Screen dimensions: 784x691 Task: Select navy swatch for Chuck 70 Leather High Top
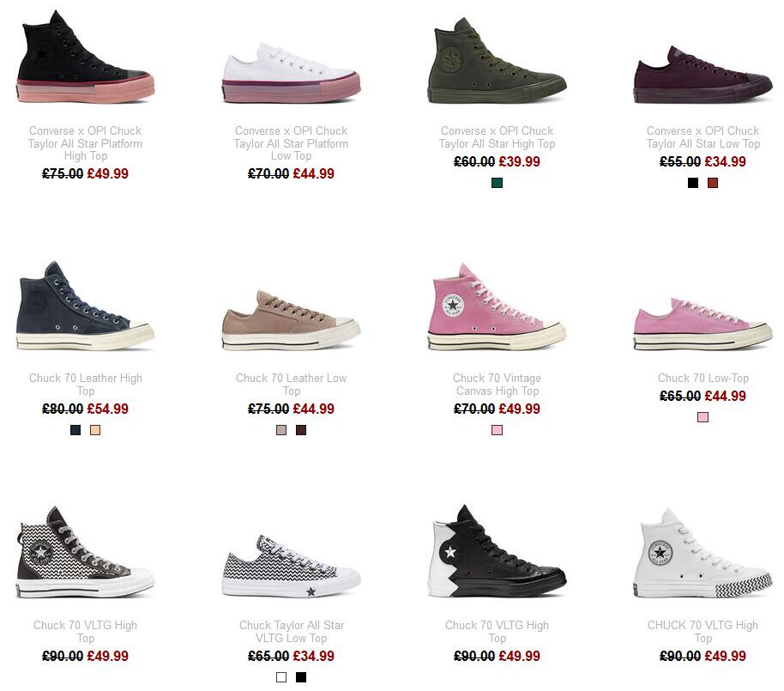75,430
